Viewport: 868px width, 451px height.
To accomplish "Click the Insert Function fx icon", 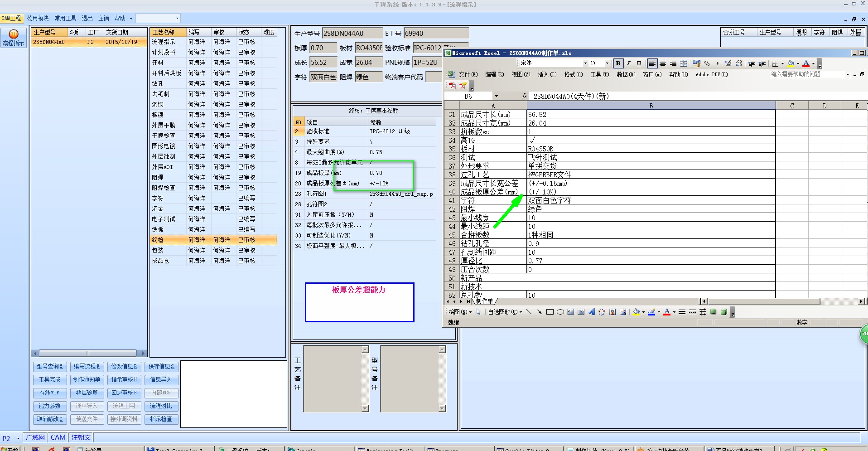I will coord(525,96).
